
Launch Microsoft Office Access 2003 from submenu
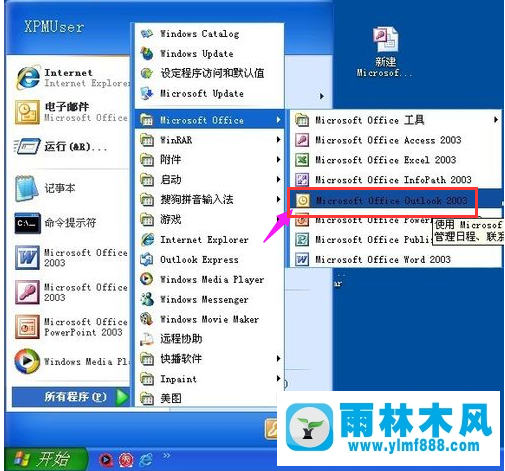396,140
